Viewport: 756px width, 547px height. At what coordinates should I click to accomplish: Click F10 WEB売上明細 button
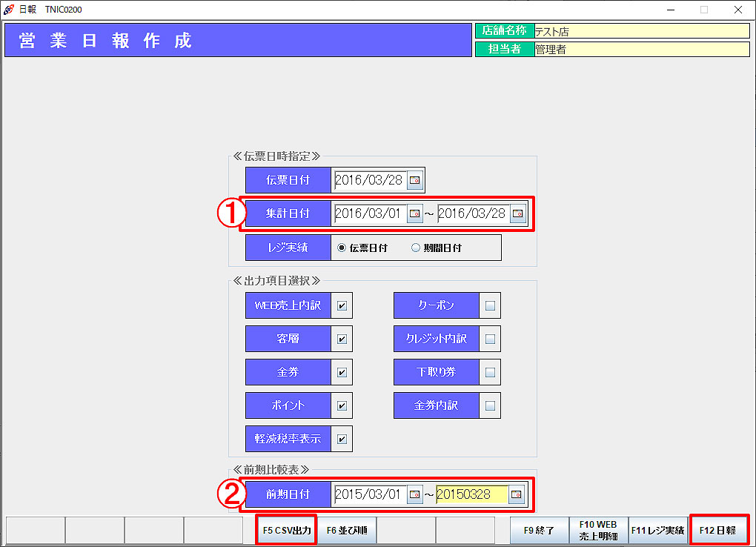[x=598, y=530]
